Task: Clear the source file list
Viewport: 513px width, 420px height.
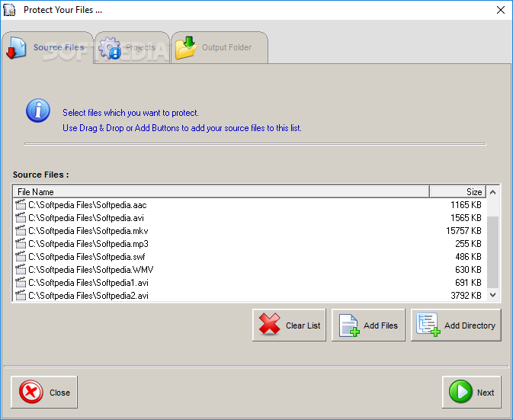Action: (x=289, y=325)
